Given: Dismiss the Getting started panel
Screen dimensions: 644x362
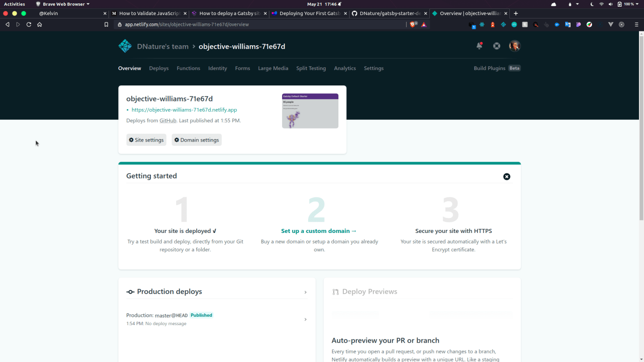Looking at the screenshot, I should (x=507, y=177).
